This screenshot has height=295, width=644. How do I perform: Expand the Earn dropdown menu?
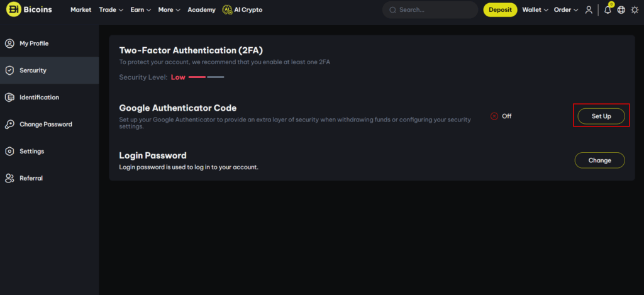tap(141, 10)
